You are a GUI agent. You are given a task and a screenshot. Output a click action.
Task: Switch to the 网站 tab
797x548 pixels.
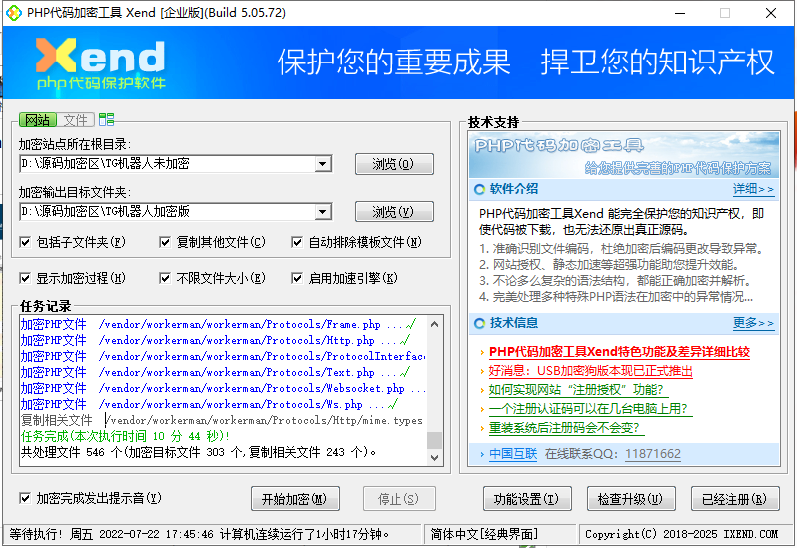(38, 120)
